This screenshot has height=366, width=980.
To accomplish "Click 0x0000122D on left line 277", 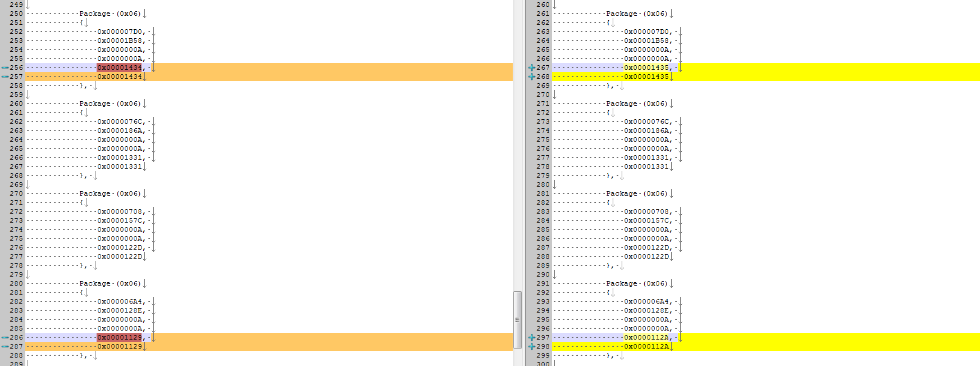I will (x=120, y=256).
